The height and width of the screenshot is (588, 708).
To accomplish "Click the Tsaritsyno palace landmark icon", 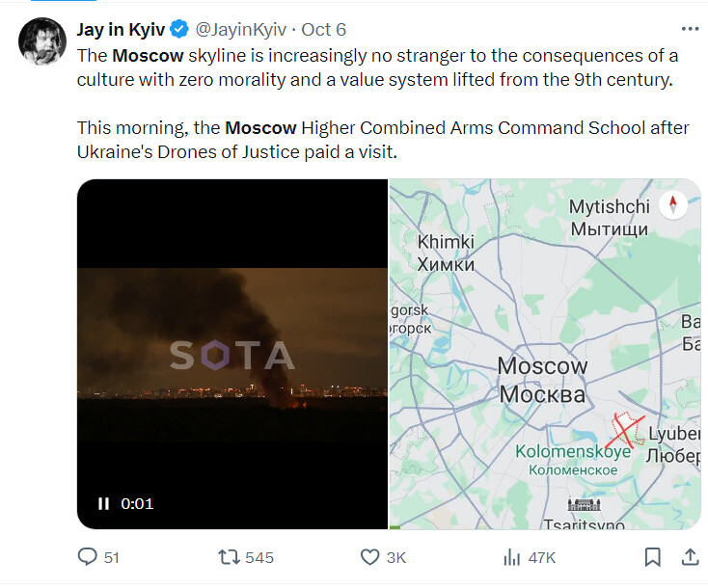I will pyautogui.click(x=585, y=504).
